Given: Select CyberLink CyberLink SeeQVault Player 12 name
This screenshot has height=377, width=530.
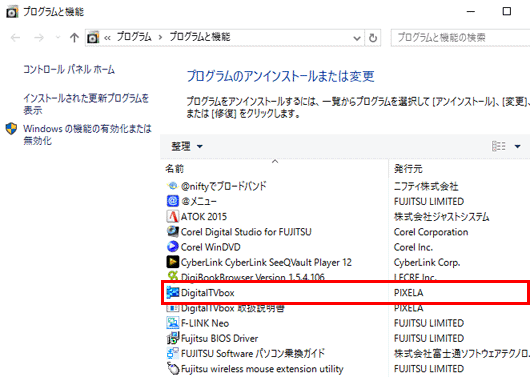Looking at the screenshot, I should 266,262.
